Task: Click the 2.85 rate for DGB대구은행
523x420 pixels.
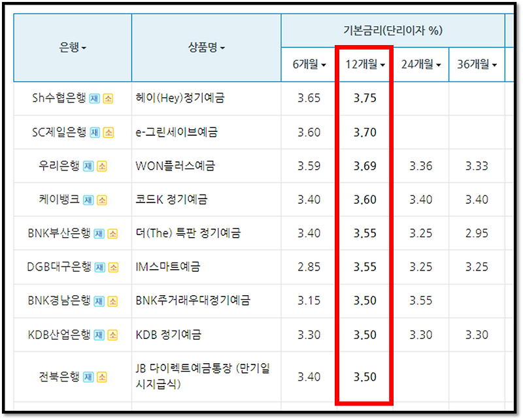Action: (309, 267)
